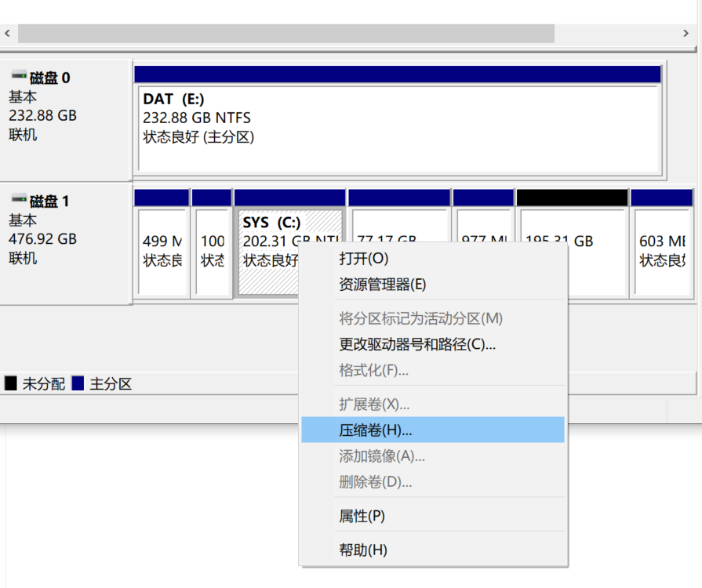This screenshot has width=702, height=588.
Task: Click the right arrow of the horizontal scrollbar
Action: [x=686, y=33]
